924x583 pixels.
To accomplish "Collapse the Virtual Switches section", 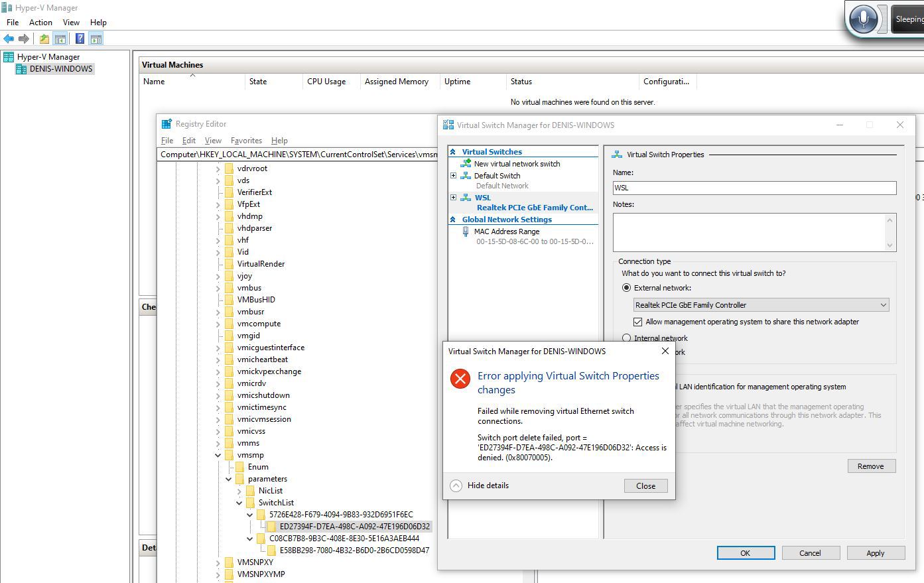I will click(454, 151).
